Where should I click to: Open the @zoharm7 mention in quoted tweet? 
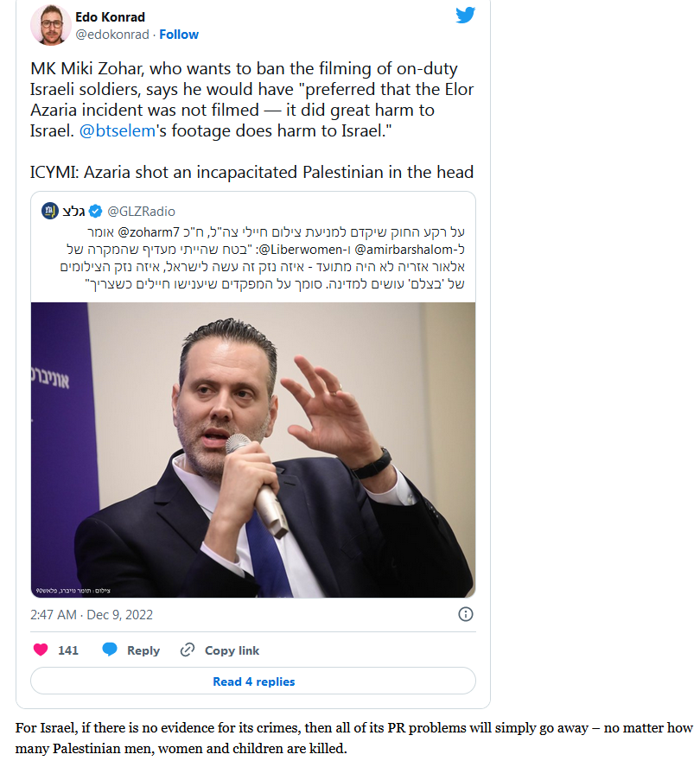click(149, 231)
